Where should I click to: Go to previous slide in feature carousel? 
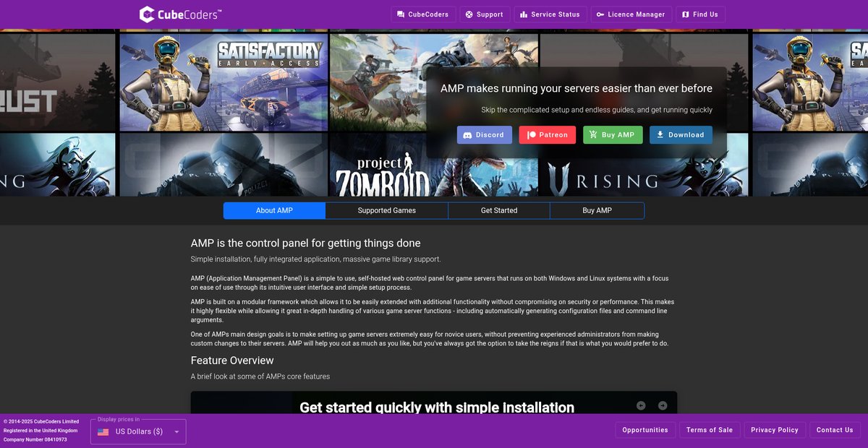pos(641,405)
